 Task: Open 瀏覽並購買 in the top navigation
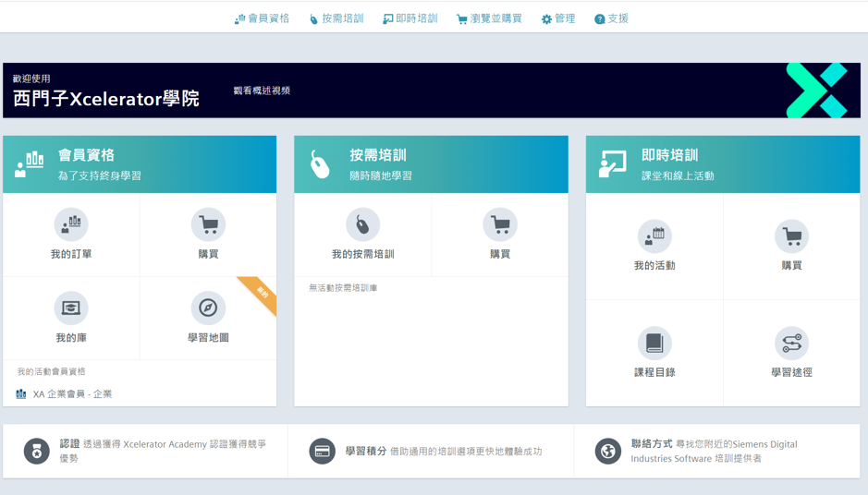[x=489, y=18]
